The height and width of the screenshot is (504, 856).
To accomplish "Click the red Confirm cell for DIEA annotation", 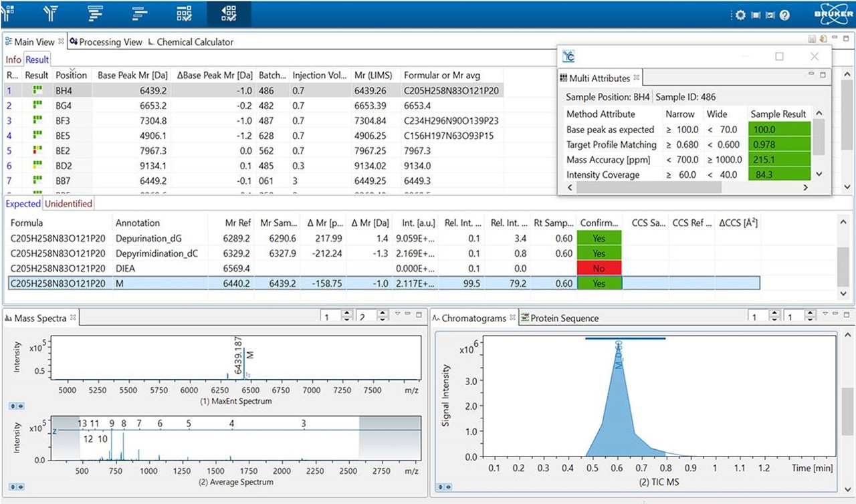I will tap(599, 267).
